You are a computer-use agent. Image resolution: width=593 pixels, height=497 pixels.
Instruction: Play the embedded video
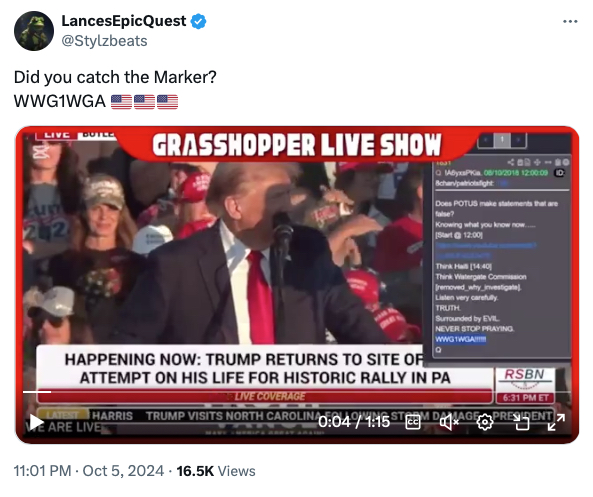pyautogui.click(x=37, y=422)
